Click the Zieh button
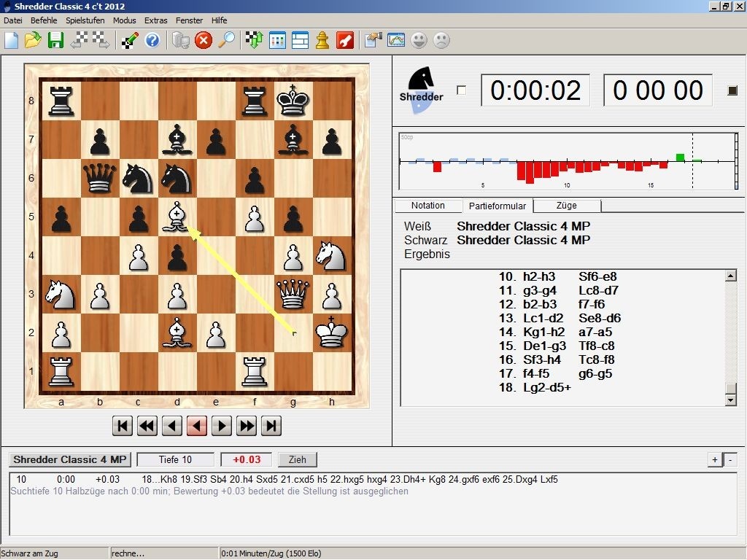 click(298, 459)
